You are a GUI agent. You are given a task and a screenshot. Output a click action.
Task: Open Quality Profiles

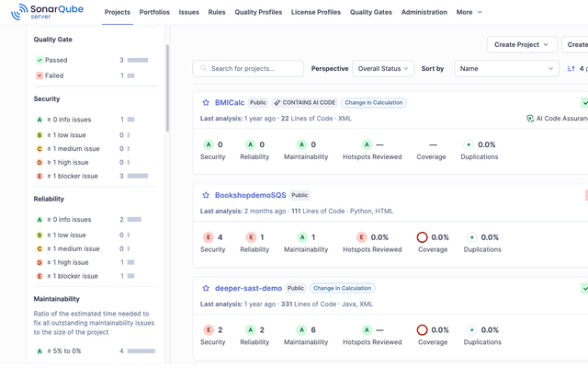pos(258,12)
